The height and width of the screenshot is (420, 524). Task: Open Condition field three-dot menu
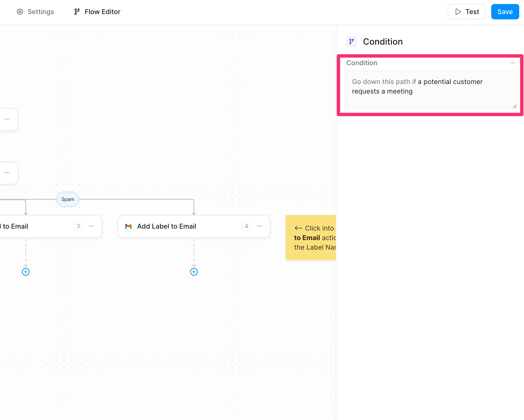click(x=512, y=63)
